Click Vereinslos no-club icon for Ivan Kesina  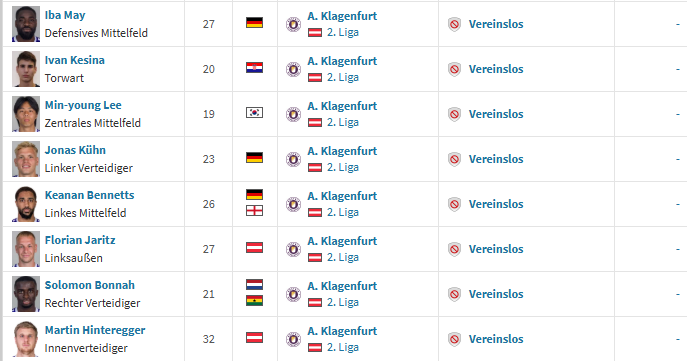point(454,69)
